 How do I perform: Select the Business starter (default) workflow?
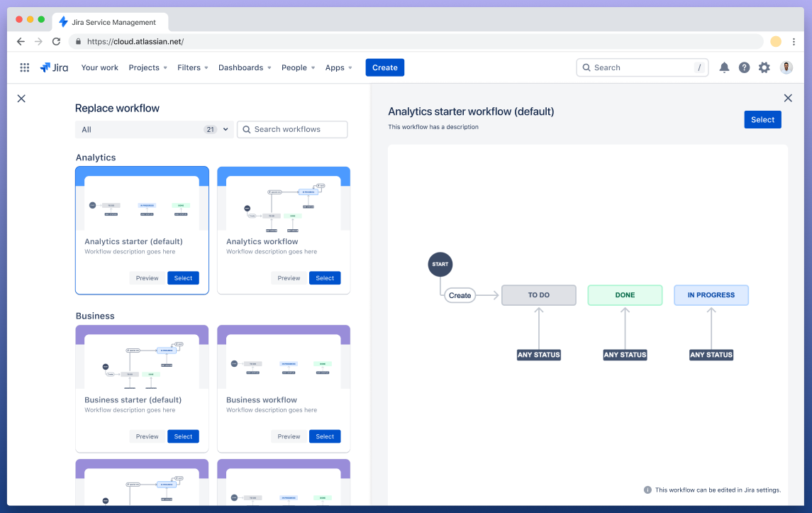(x=183, y=436)
